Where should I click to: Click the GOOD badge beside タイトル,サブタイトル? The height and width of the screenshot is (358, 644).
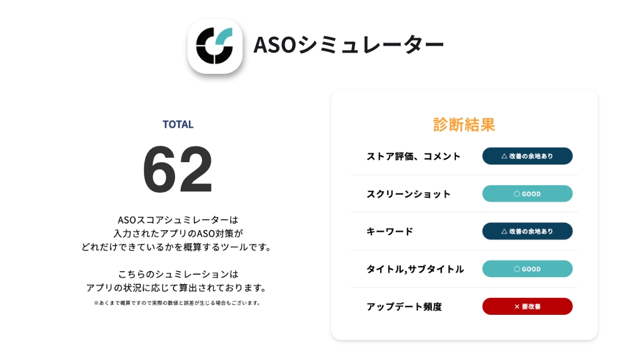tap(527, 268)
